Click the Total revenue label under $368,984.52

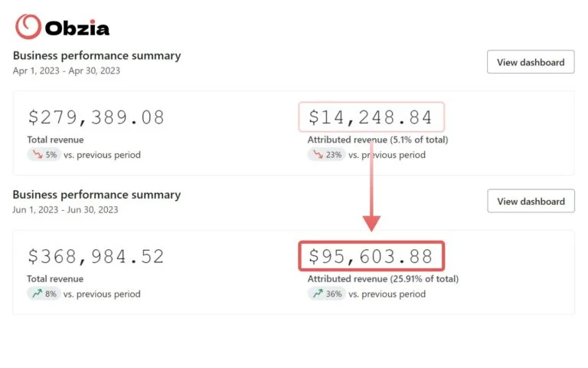56,279
